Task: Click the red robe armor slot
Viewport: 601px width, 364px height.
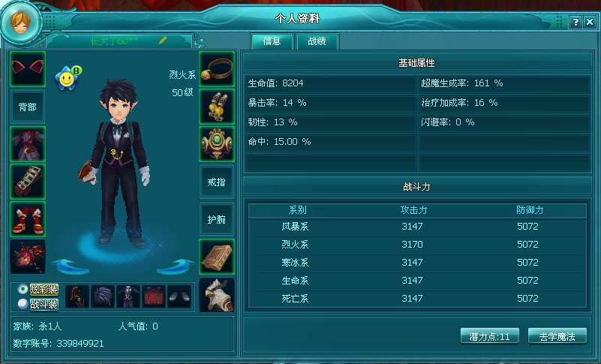Action: coord(28,144)
